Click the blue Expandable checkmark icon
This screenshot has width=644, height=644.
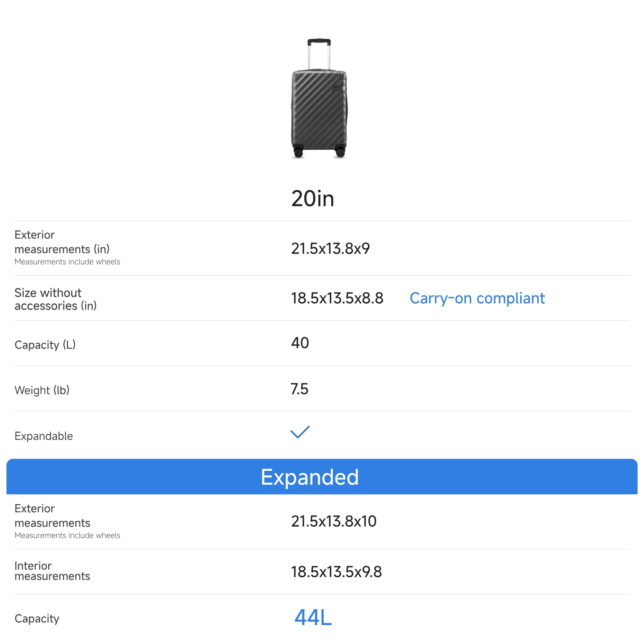click(x=300, y=432)
